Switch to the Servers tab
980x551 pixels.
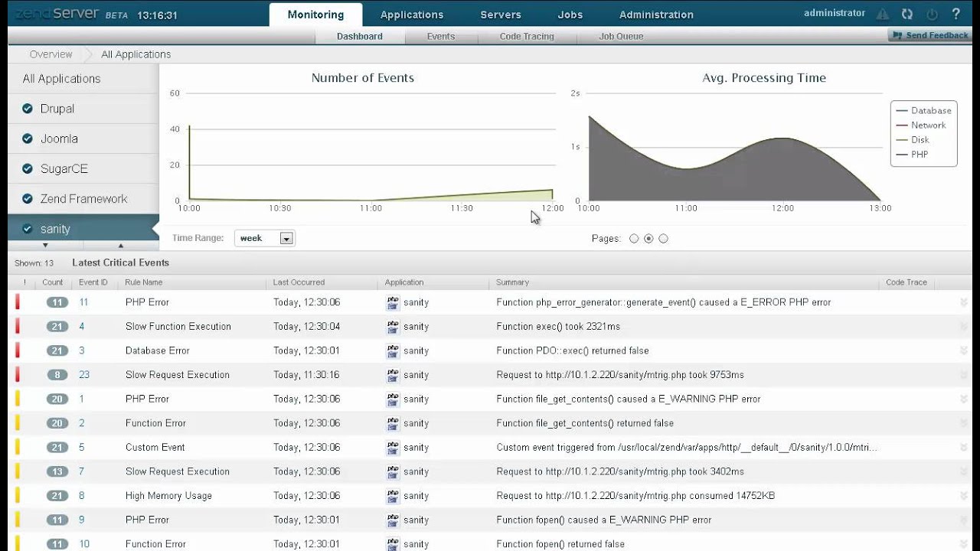(x=501, y=15)
